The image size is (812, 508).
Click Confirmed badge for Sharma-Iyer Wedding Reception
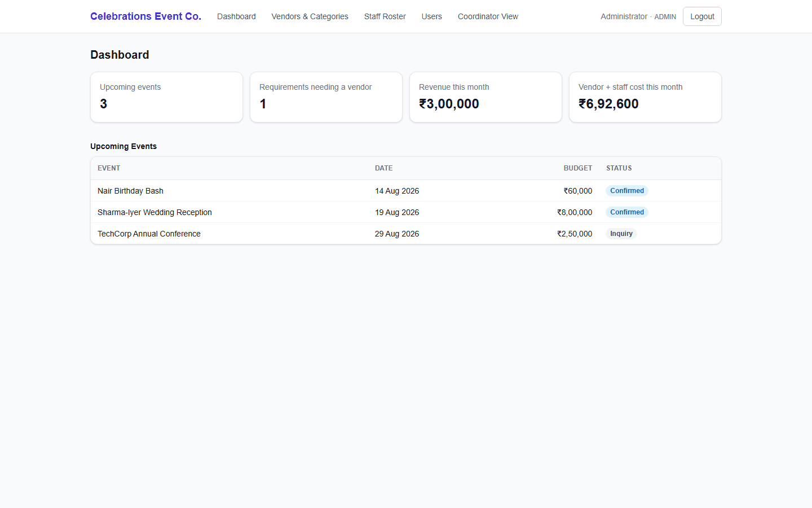pos(627,212)
